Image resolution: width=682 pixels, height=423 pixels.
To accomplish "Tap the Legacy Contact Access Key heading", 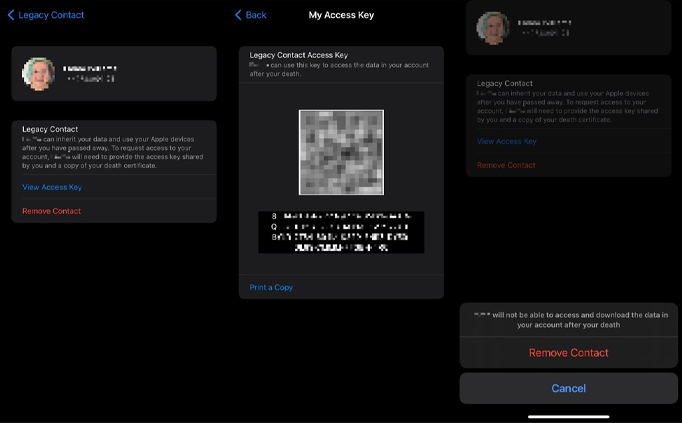I will click(298, 54).
